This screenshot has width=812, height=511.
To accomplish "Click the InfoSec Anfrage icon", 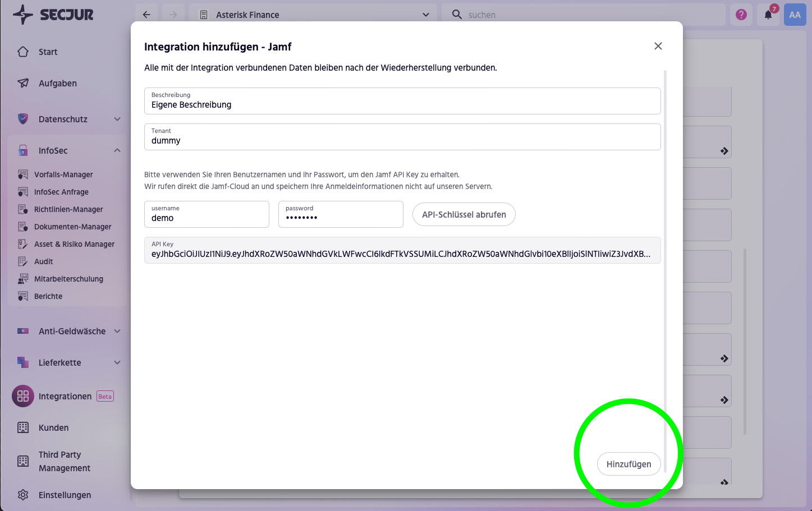I will click(x=23, y=192).
